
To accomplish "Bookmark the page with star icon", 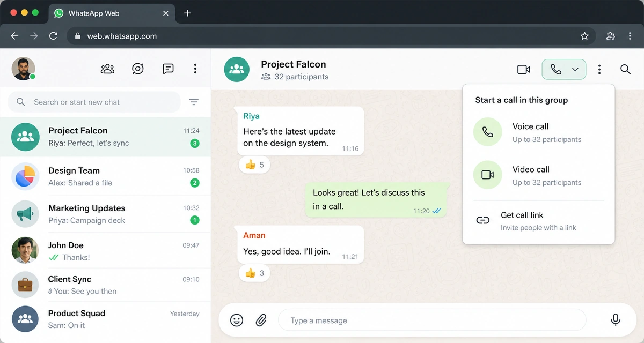I will (585, 36).
